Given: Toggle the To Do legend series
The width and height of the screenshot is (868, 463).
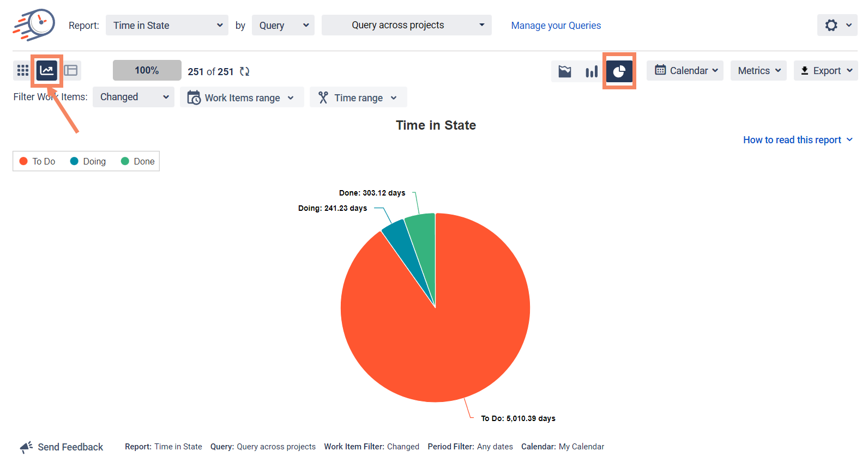Looking at the screenshot, I should click(38, 161).
